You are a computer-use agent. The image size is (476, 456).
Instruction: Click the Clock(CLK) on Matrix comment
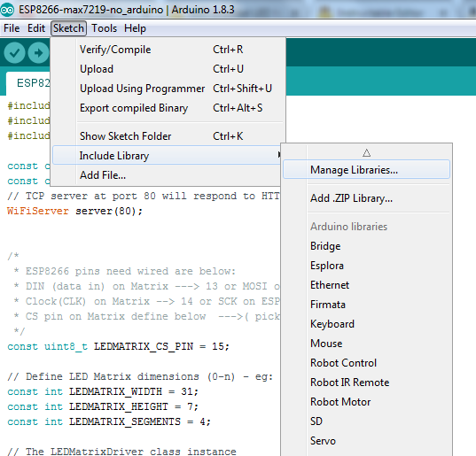[146, 301]
